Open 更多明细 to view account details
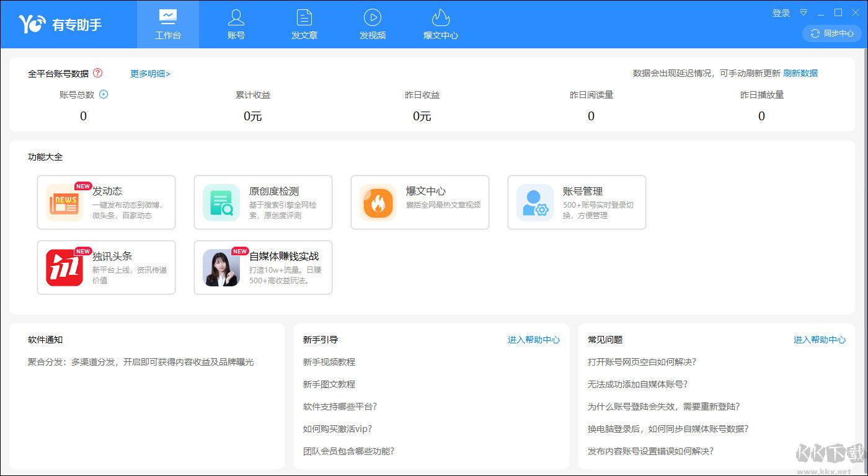Screen dimensions: 868x476 coord(149,73)
